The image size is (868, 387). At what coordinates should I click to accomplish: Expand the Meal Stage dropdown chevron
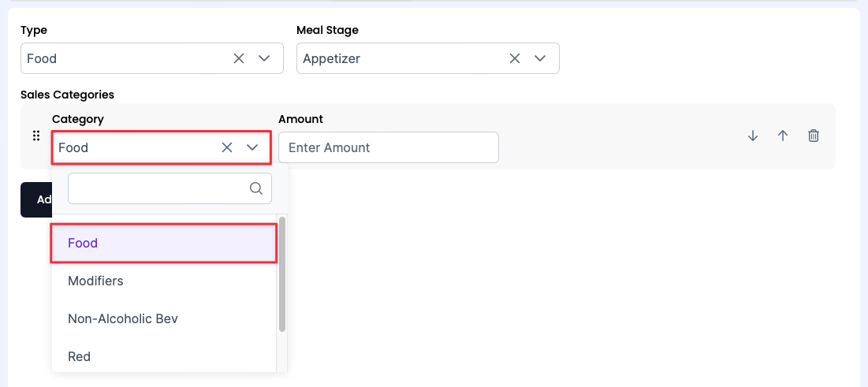(x=540, y=58)
